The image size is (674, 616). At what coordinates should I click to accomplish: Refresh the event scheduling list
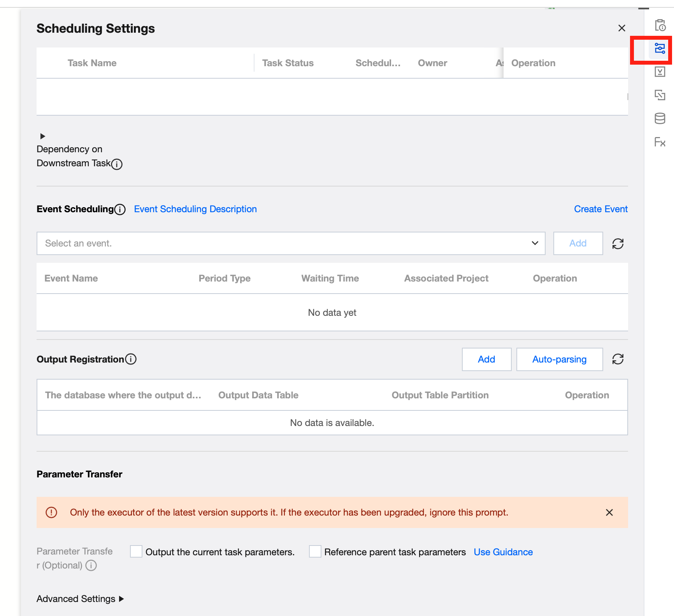[618, 244]
